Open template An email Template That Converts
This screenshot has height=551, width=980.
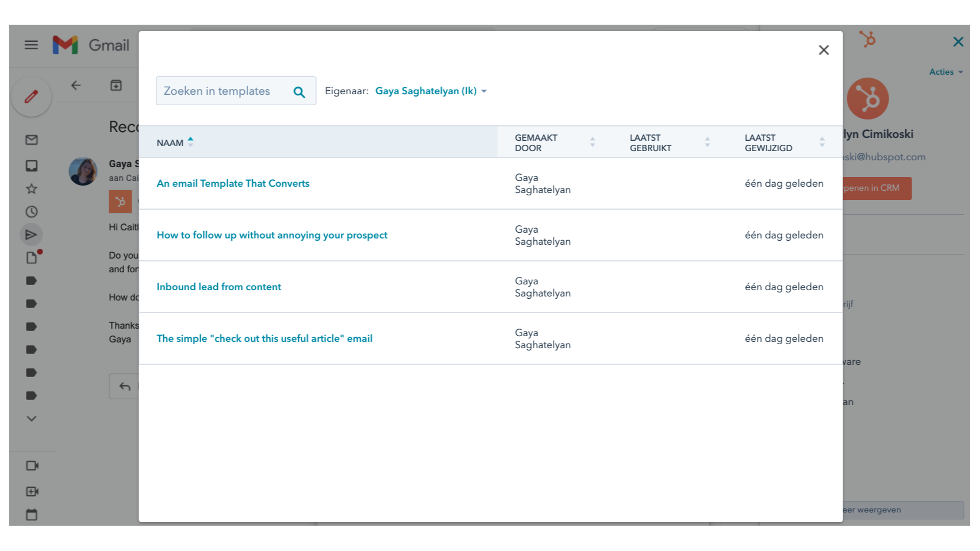tap(233, 183)
